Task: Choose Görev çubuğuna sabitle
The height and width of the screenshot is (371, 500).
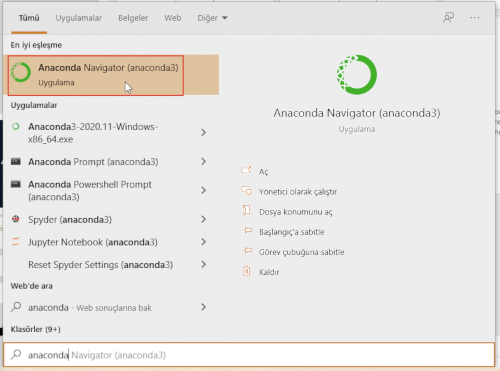Action: pyautogui.click(x=302, y=252)
